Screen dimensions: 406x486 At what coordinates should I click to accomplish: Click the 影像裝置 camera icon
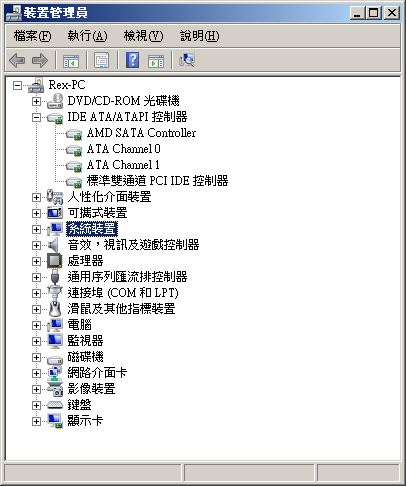pos(55,389)
